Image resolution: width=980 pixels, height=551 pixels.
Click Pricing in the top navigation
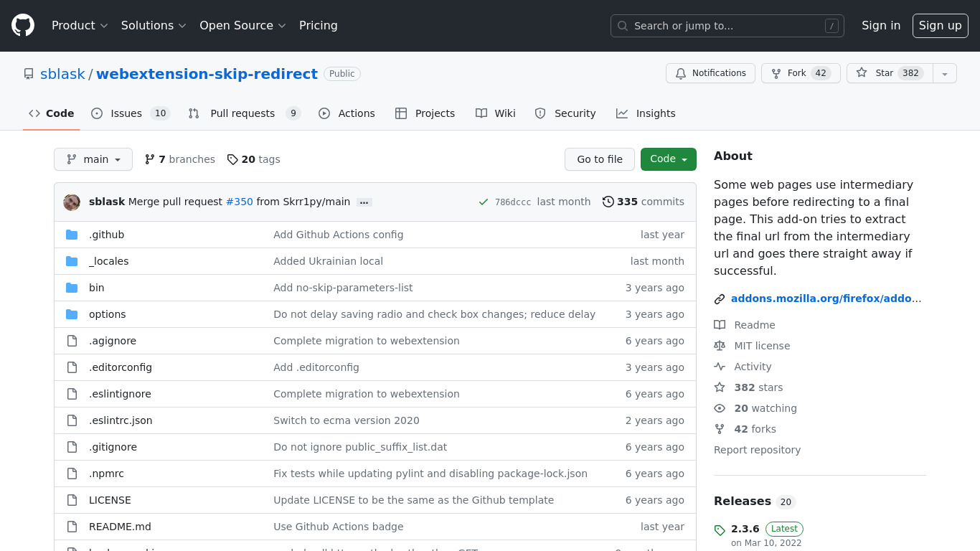[319, 26]
